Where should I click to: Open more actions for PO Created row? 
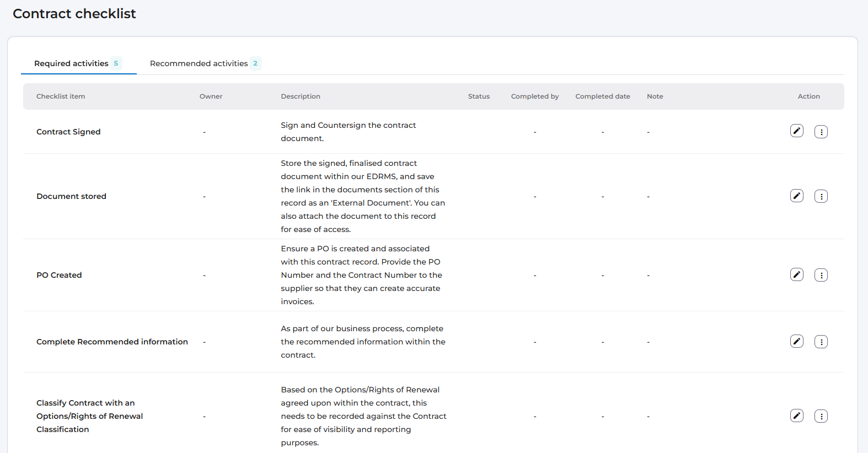tap(821, 276)
